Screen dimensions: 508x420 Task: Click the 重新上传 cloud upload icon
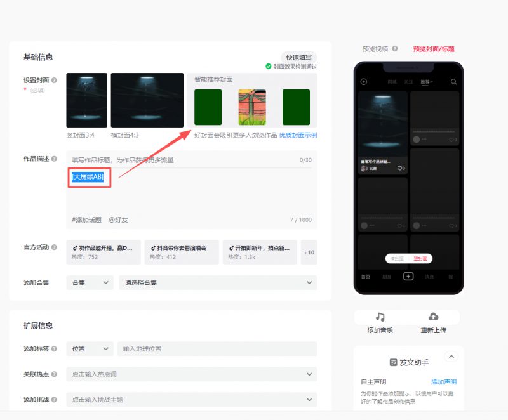pyautogui.click(x=433, y=317)
